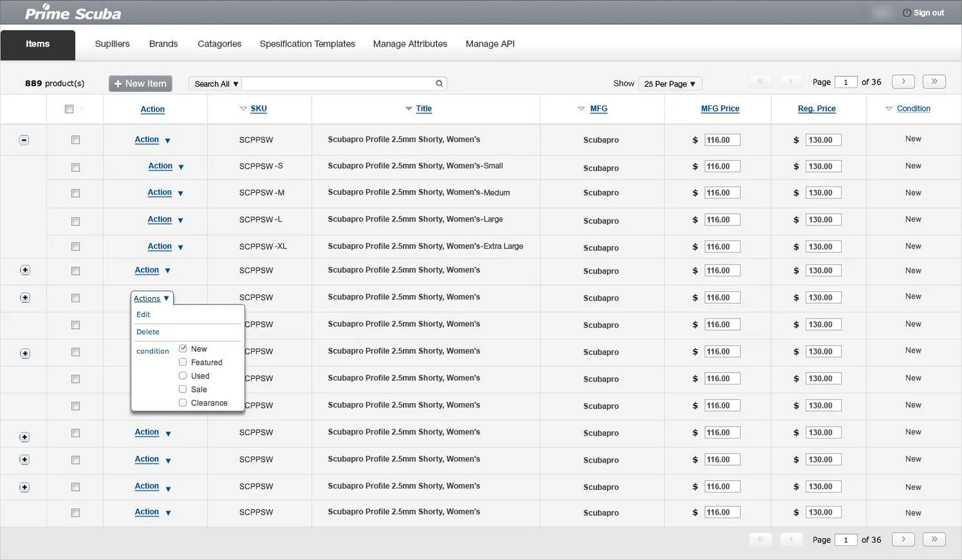Click the sort triangle beside Condition header
The image size is (962, 560).
pos(889,109)
